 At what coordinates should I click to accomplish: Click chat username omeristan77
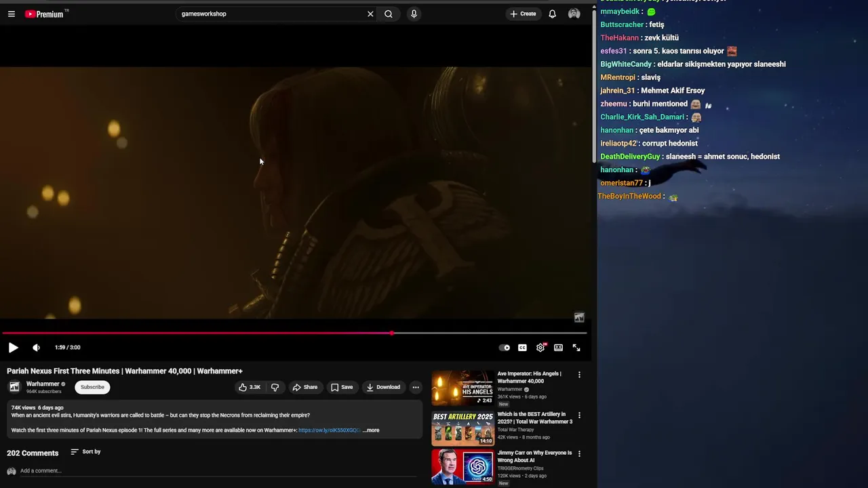tap(621, 183)
